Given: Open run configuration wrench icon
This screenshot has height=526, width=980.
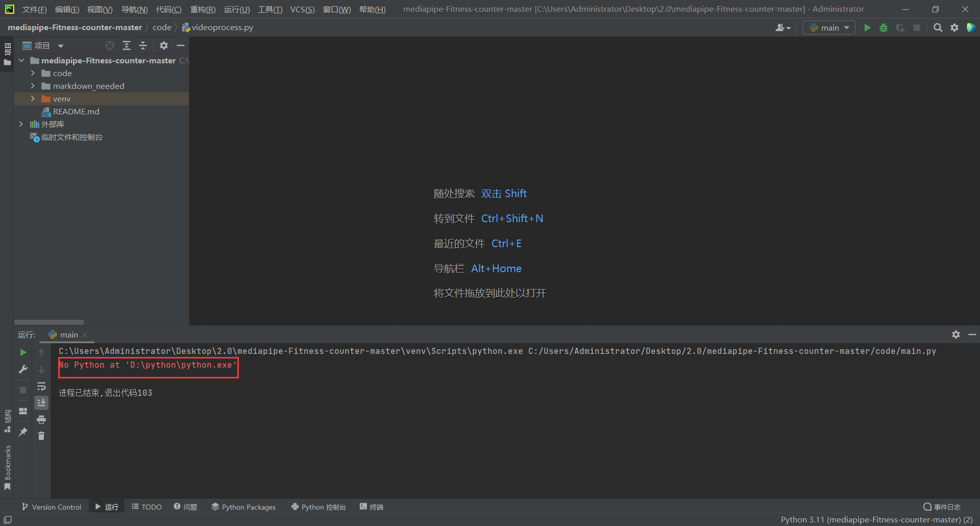Looking at the screenshot, I should click(23, 369).
